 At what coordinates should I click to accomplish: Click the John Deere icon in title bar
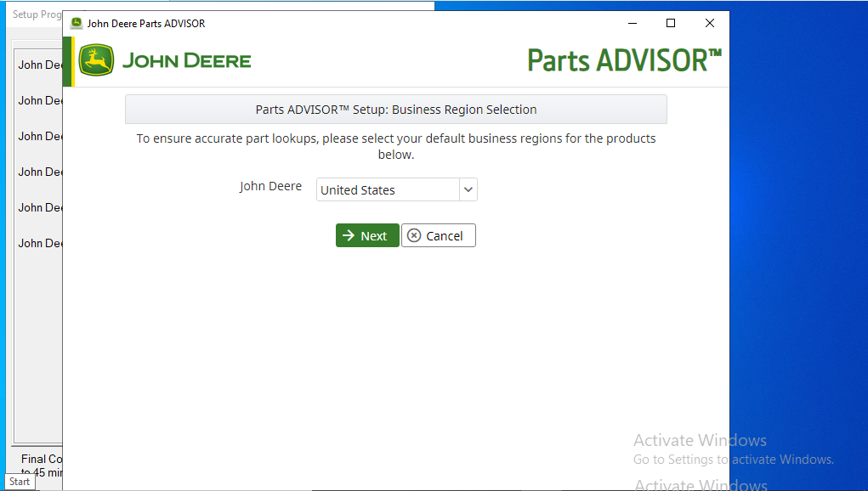pos(77,24)
